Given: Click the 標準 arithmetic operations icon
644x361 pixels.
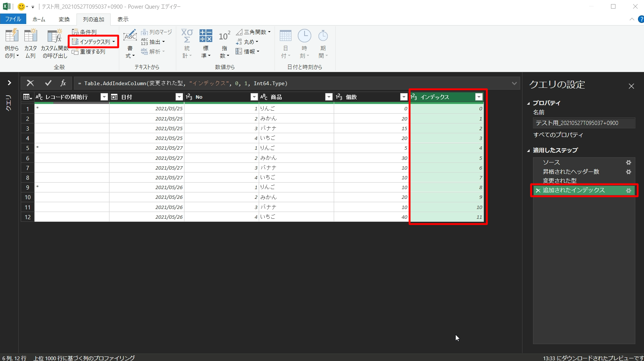Looking at the screenshot, I should pos(206,36).
